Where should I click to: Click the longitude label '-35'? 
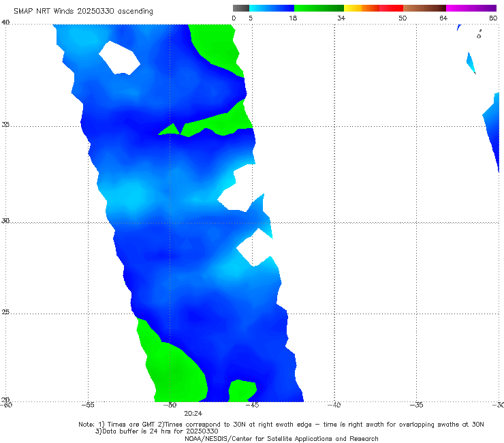pos(417,405)
